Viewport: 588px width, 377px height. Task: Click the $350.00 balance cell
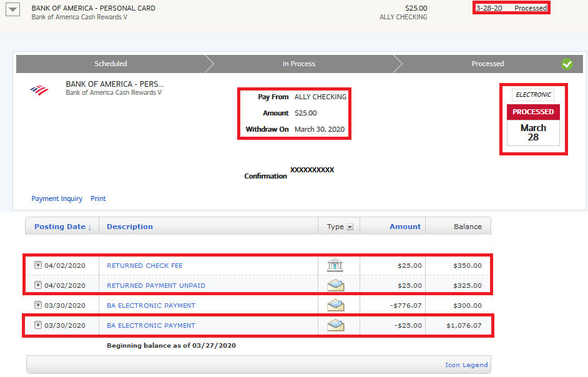(468, 266)
